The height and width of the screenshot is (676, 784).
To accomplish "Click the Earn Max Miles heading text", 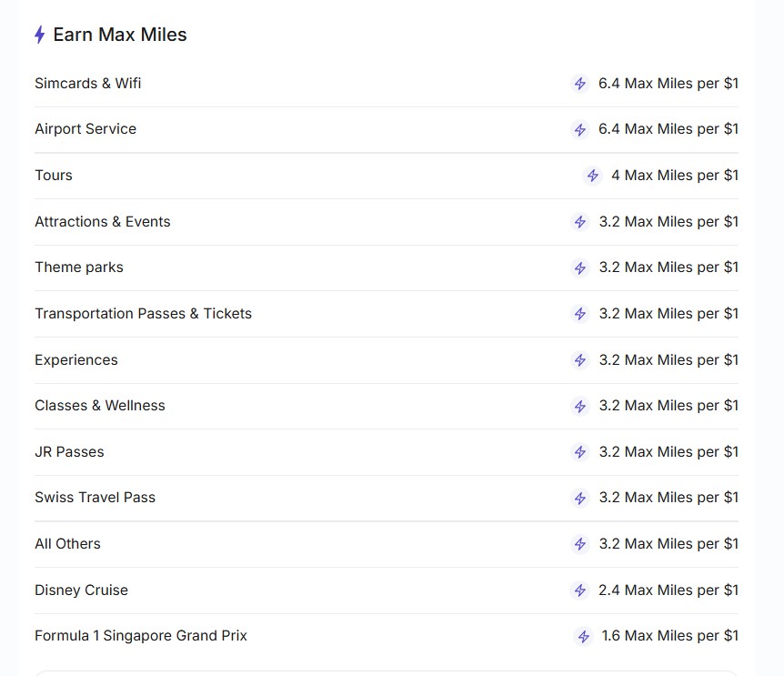I will click(120, 35).
